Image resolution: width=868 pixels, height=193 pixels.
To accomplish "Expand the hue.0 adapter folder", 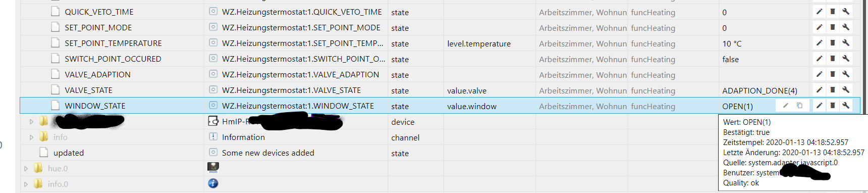I will 26,168.
